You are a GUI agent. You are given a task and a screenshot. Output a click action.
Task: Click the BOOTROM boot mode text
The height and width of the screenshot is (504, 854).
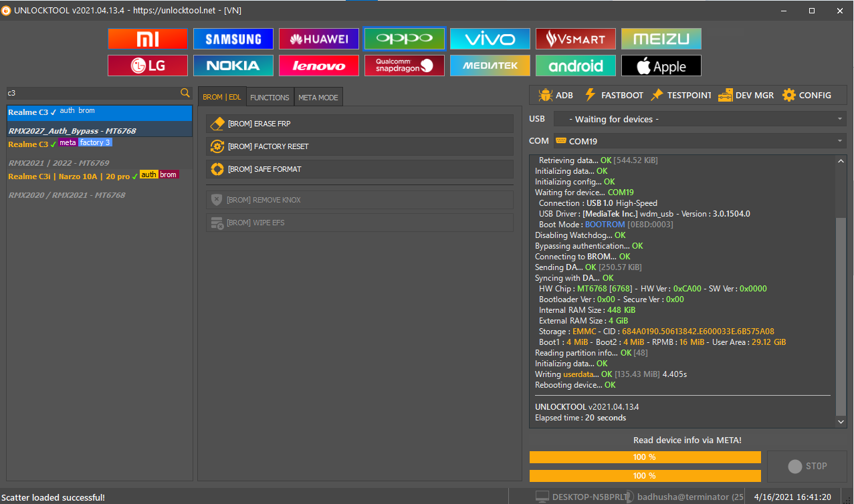click(x=605, y=225)
